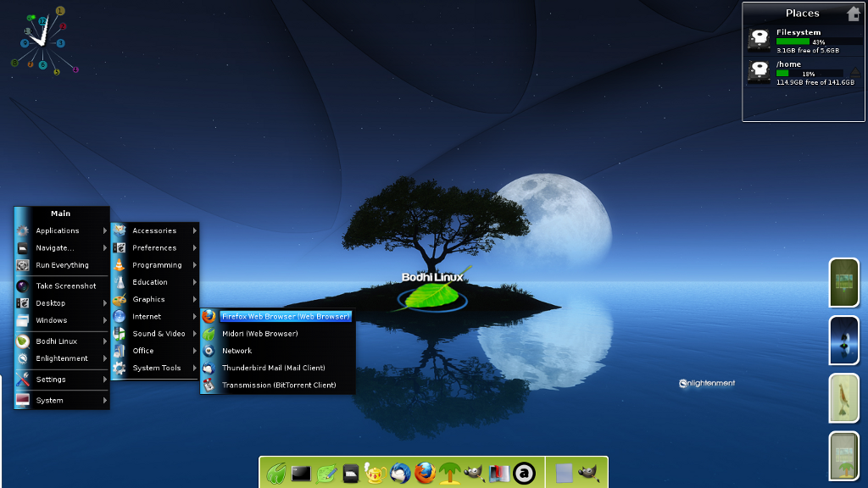The width and height of the screenshot is (868, 488).
Task: Launch Midori from the dock's green leaf icon
Action: coord(276,474)
